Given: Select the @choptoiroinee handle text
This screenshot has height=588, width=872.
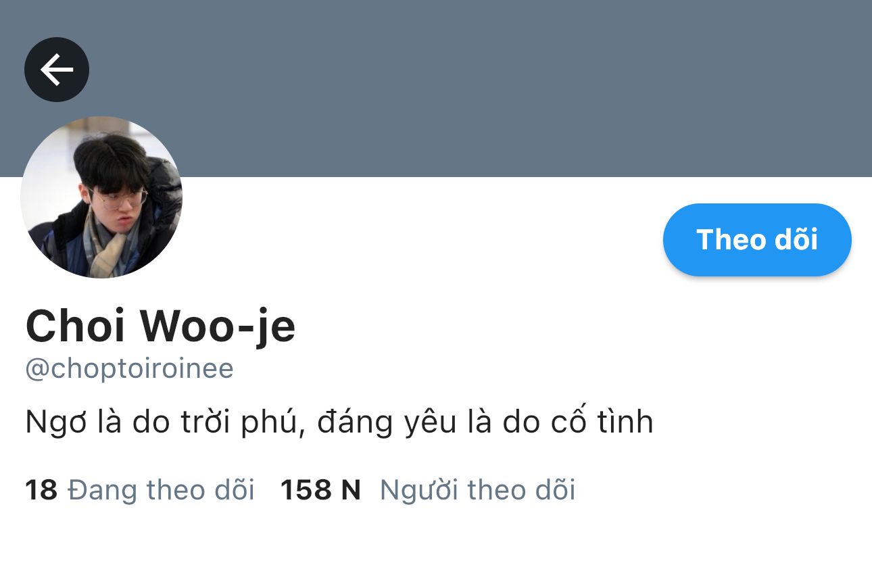Looking at the screenshot, I should pos(129,370).
